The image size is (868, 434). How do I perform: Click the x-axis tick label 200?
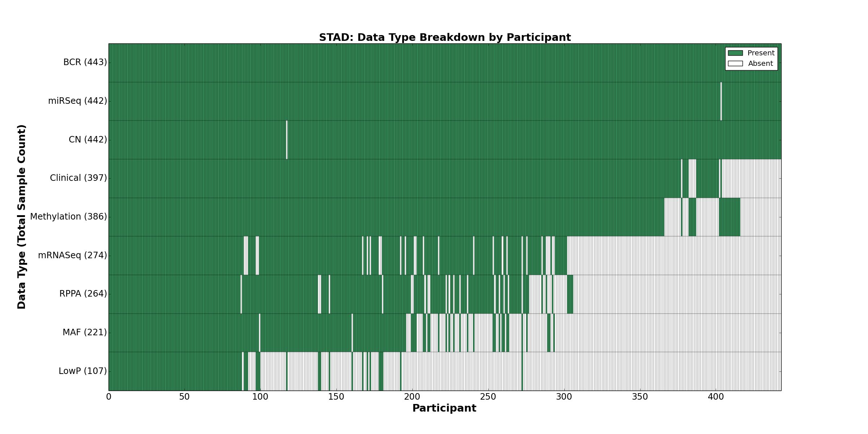pyautogui.click(x=412, y=397)
